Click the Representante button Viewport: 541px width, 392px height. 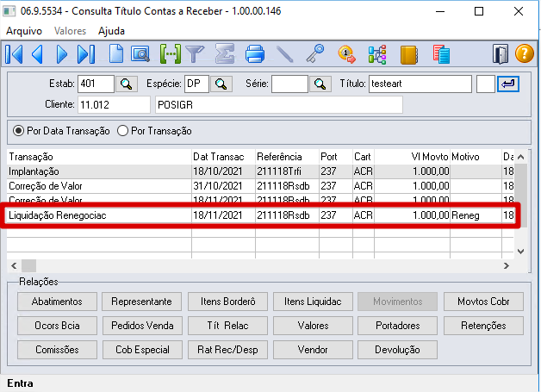point(142,302)
